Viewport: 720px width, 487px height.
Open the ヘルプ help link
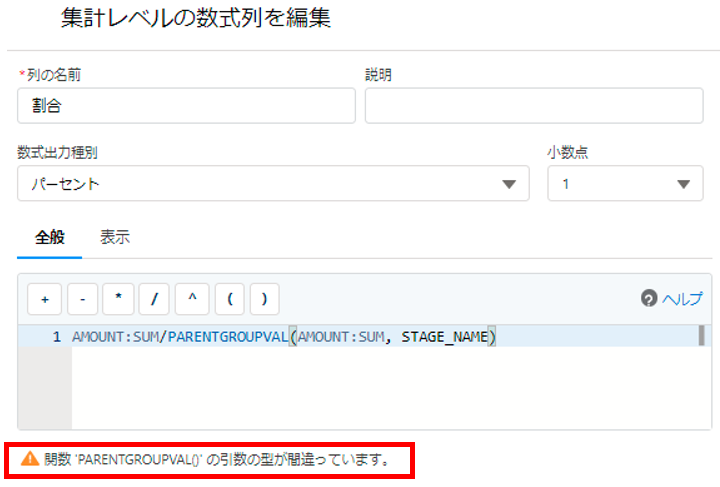coord(682,299)
